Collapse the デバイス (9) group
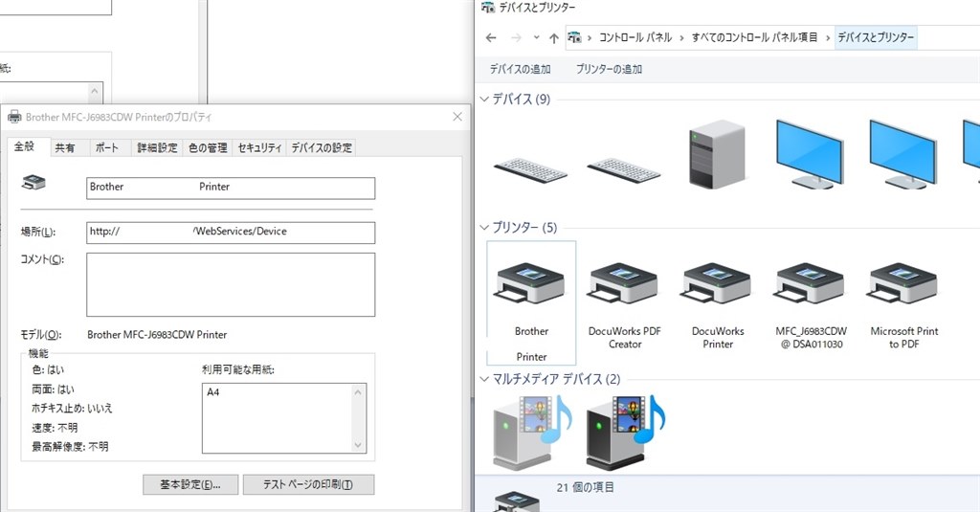 (483, 99)
